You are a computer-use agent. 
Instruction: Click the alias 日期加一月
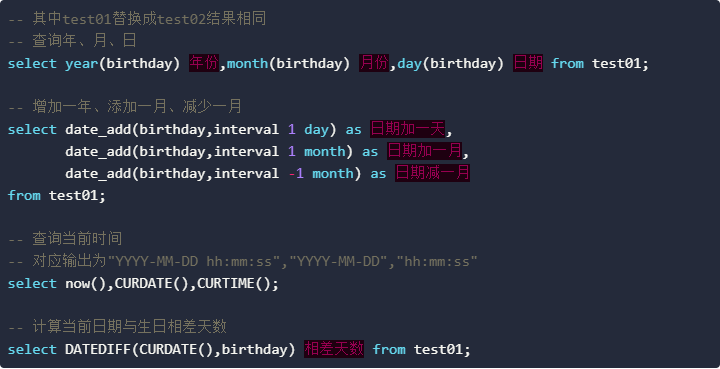(x=424, y=151)
